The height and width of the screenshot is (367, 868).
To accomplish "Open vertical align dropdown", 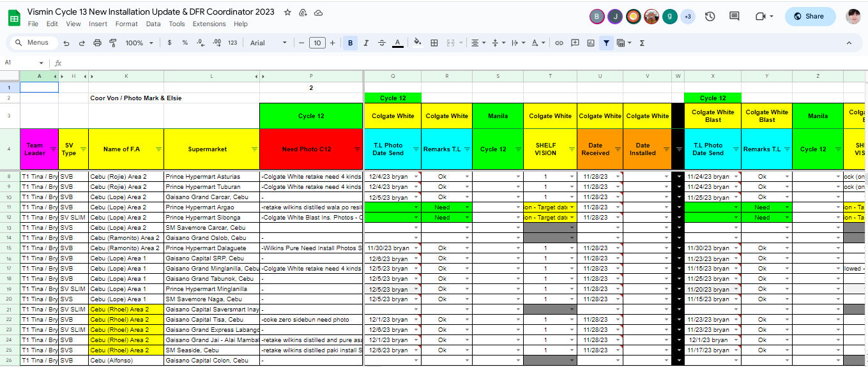I will point(498,43).
